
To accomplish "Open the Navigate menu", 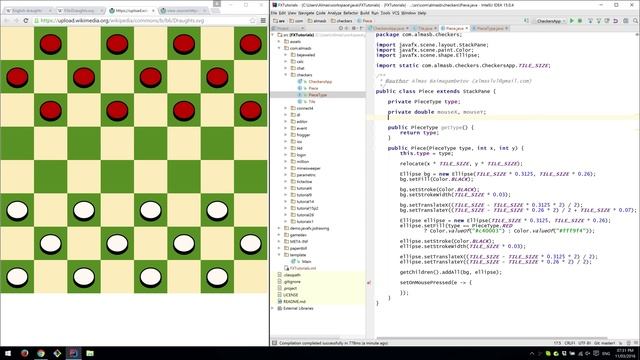I will tap(306, 13).
